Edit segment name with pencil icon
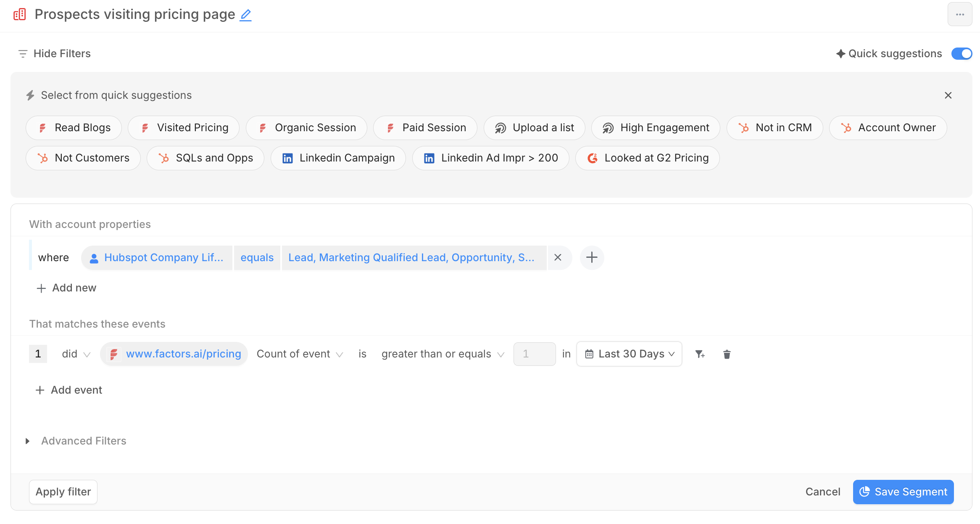This screenshot has width=980, height=524. tap(245, 15)
